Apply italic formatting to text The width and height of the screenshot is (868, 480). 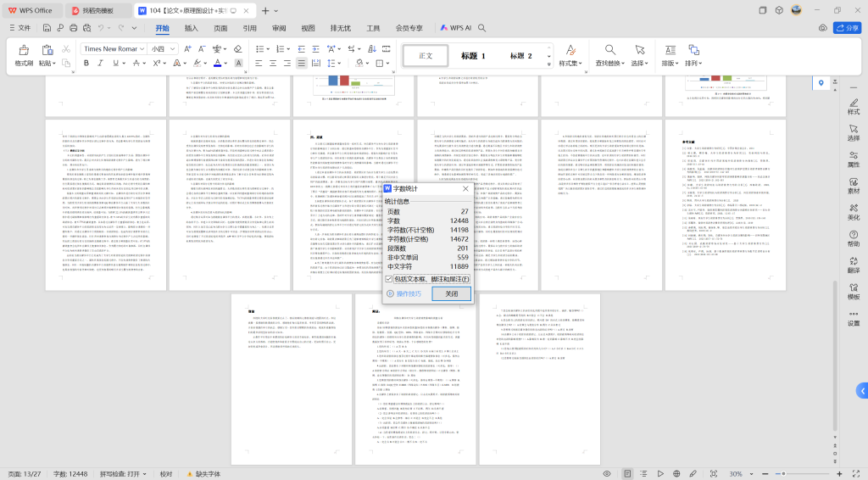103,64
